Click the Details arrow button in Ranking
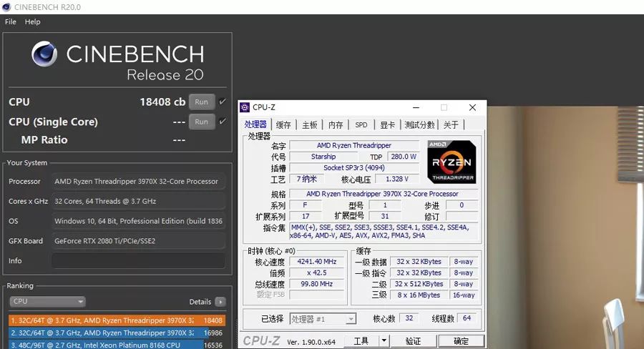Screen dimensions: 644x349 click(x=220, y=302)
